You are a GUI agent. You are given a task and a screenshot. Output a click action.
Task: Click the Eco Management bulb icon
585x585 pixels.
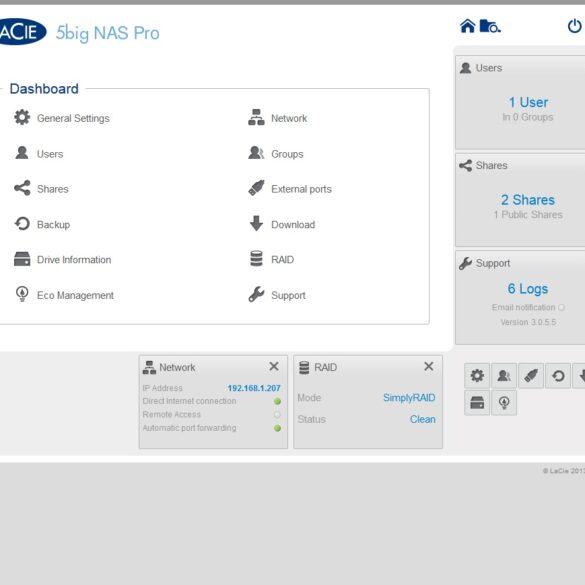coord(22,294)
